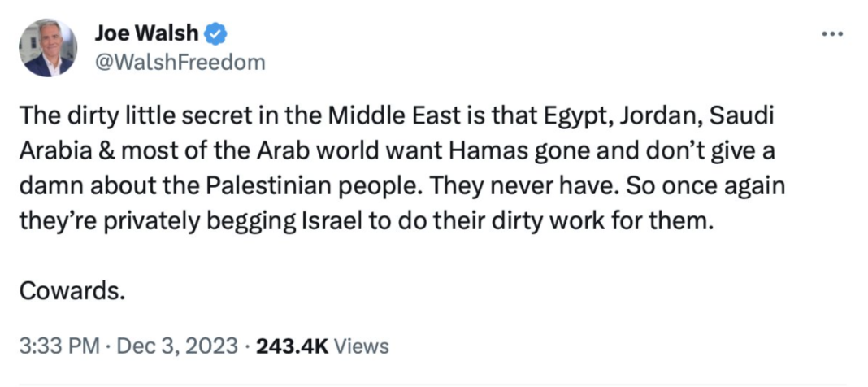Click the Views label
This screenshot has height=387, width=868.
[362, 346]
